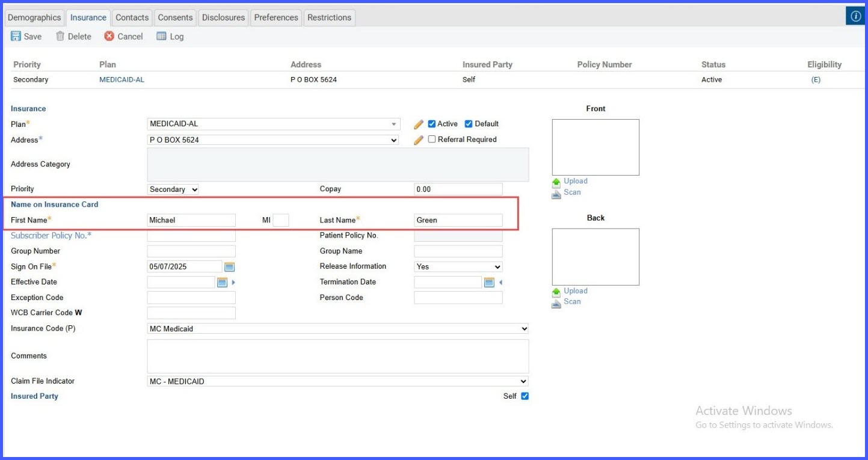The height and width of the screenshot is (460, 868).
Task: Click the (E) eligibility link
Action: (816, 80)
